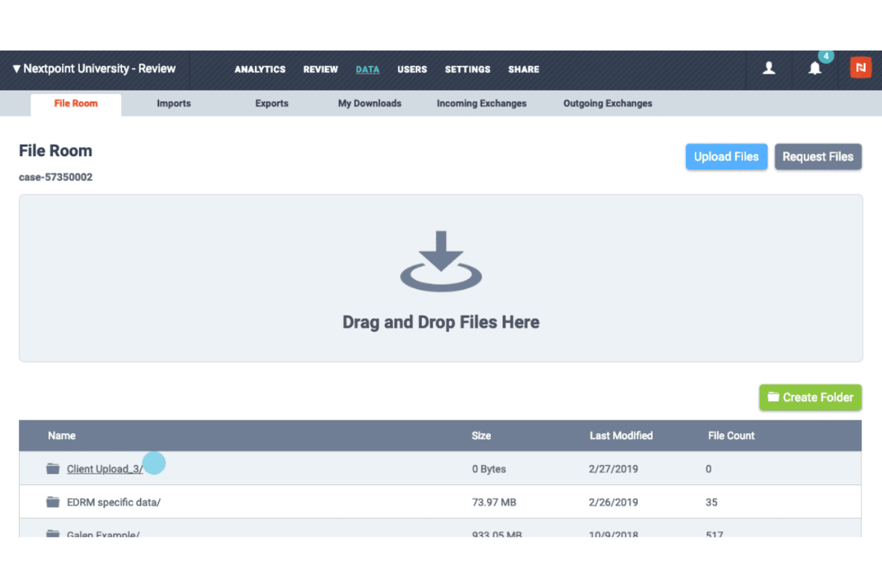The width and height of the screenshot is (882, 588).
Task: Click the Name column header
Action: pos(62,435)
